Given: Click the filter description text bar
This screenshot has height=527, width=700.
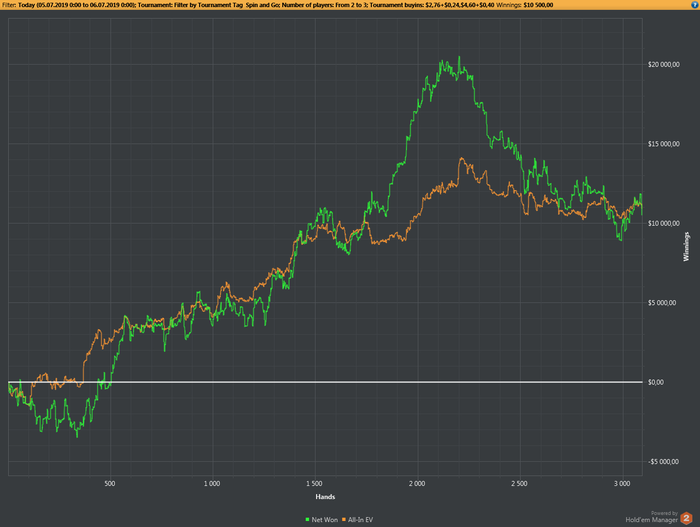Looking at the screenshot, I should (x=350, y=5).
